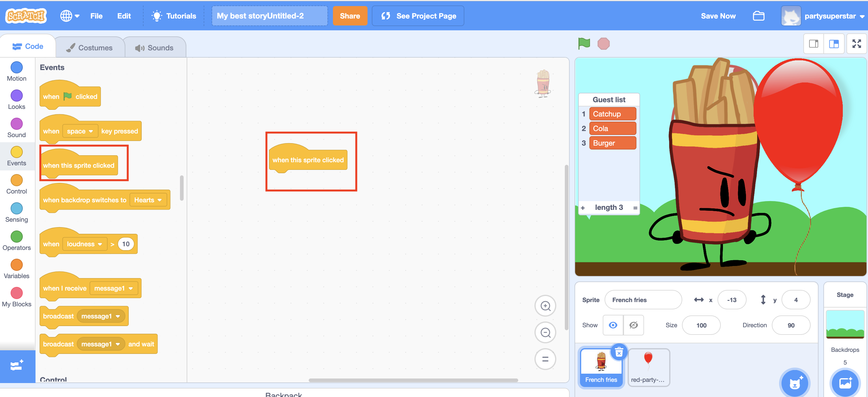This screenshot has height=397, width=868.
Task: Expand the Hearts backdrop dropdown
Action: pyautogui.click(x=148, y=200)
